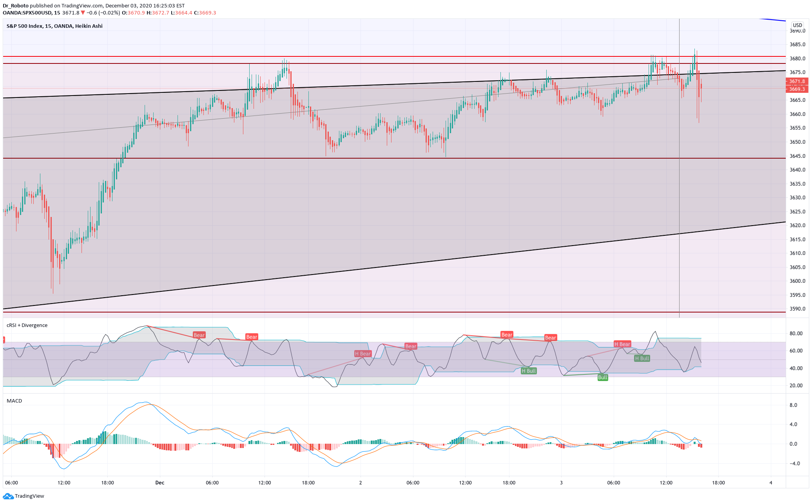Click date label 2 on time axis
812x504 pixels.
(361, 482)
